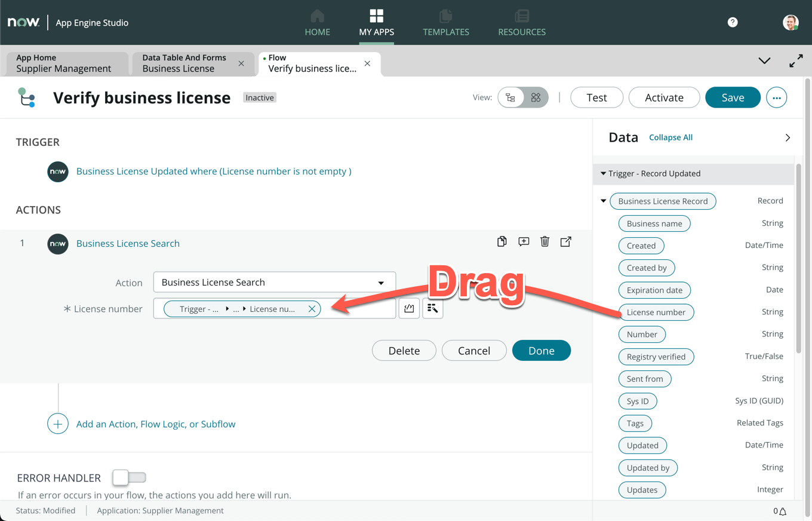The height and width of the screenshot is (521, 812).
Task: Collapse the Trigger - Record Updated section
Action: [x=604, y=174]
